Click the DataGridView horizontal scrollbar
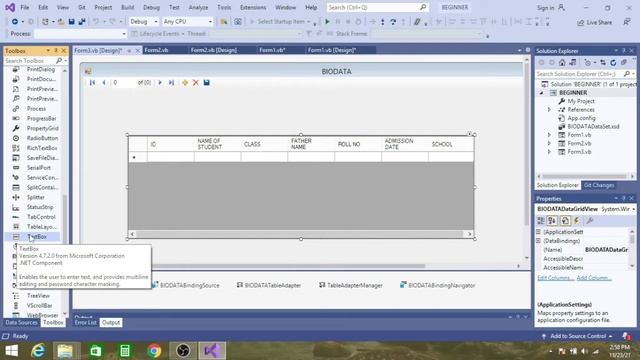The image size is (640, 360). click(301, 234)
